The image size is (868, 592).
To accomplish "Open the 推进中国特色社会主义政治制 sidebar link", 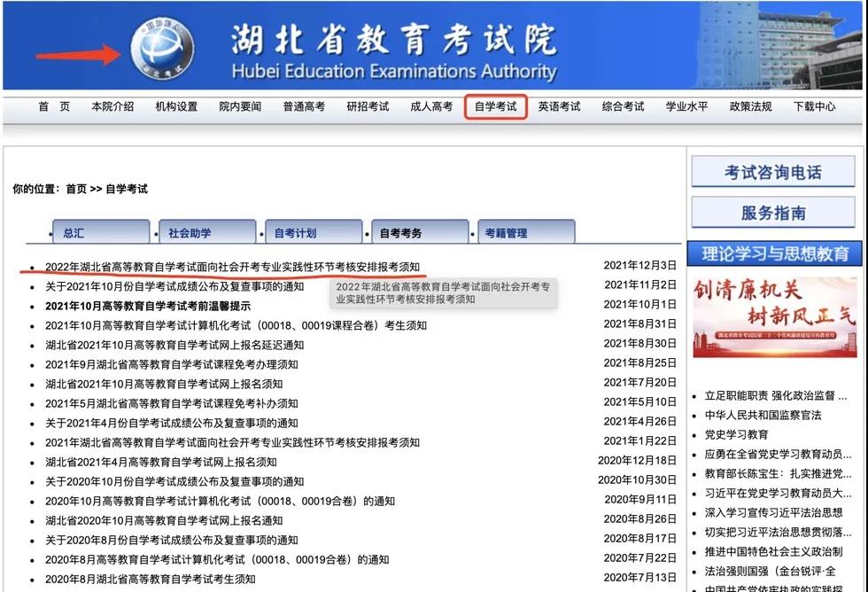I will click(773, 551).
